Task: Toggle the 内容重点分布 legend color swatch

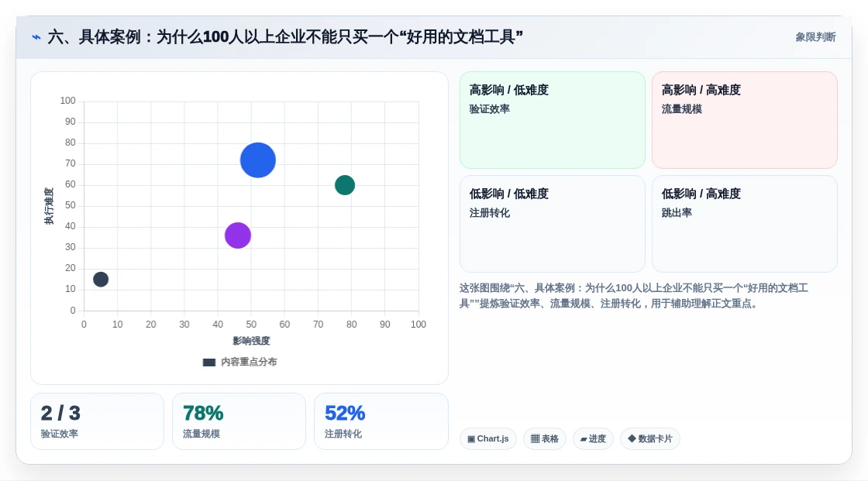Action: [209, 362]
